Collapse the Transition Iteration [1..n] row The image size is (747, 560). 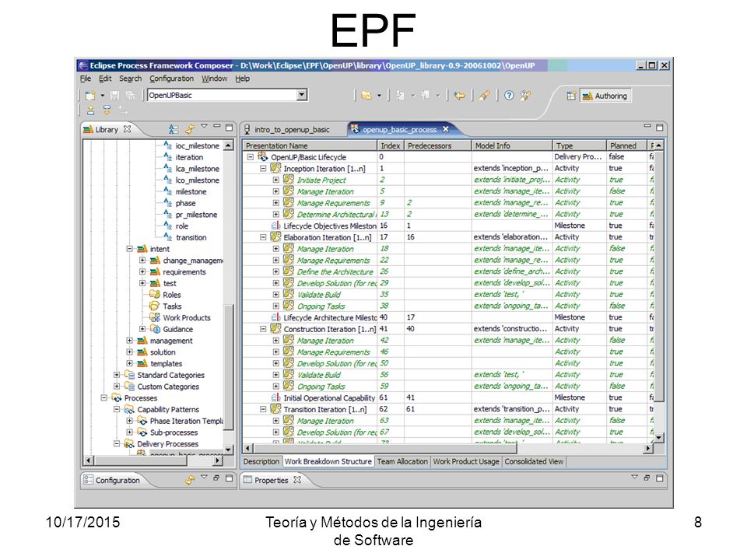tap(263, 408)
